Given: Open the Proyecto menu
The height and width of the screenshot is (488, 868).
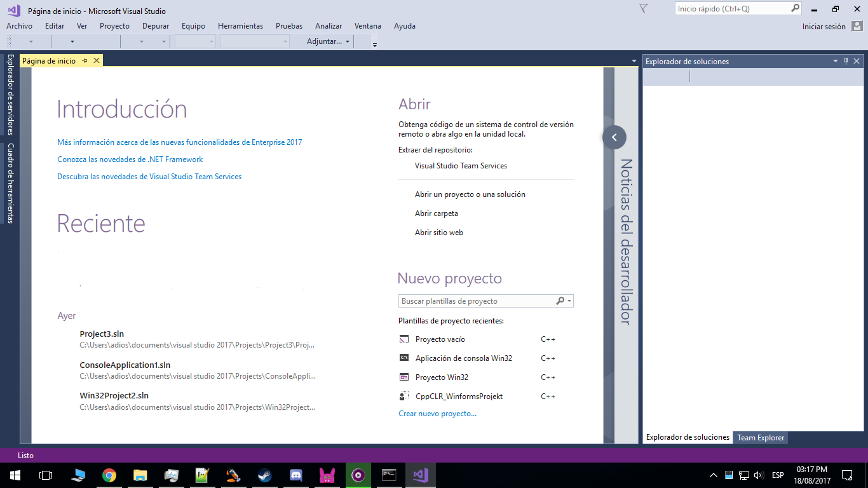Looking at the screenshot, I should [x=114, y=26].
